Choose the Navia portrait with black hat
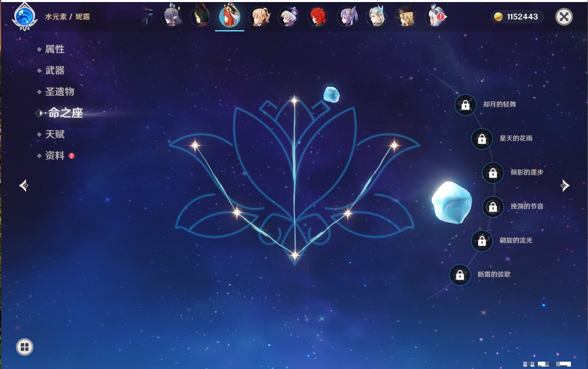The image size is (588, 369). pyautogui.click(x=406, y=16)
